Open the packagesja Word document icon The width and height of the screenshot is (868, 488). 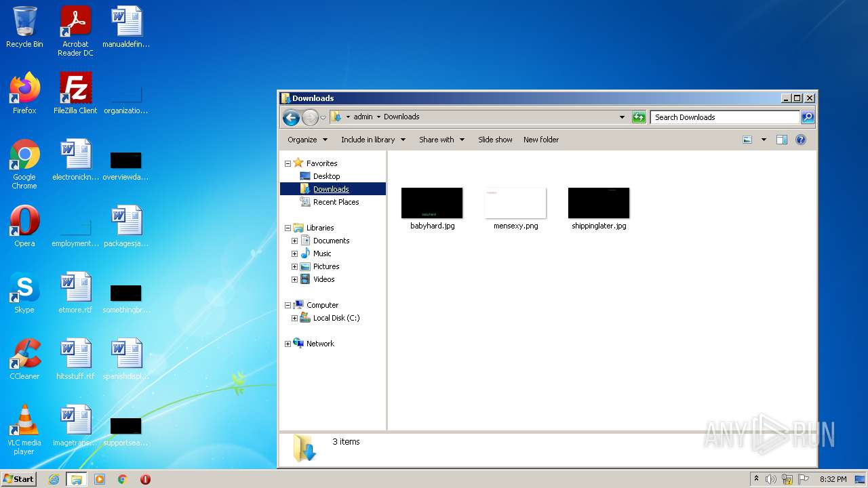(x=126, y=226)
